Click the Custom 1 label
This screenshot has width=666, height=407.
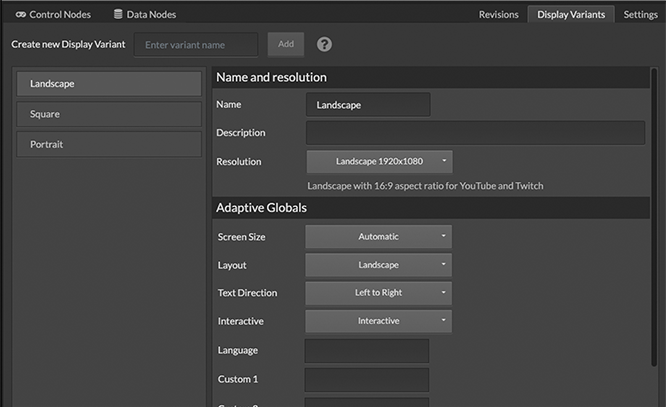238,379
